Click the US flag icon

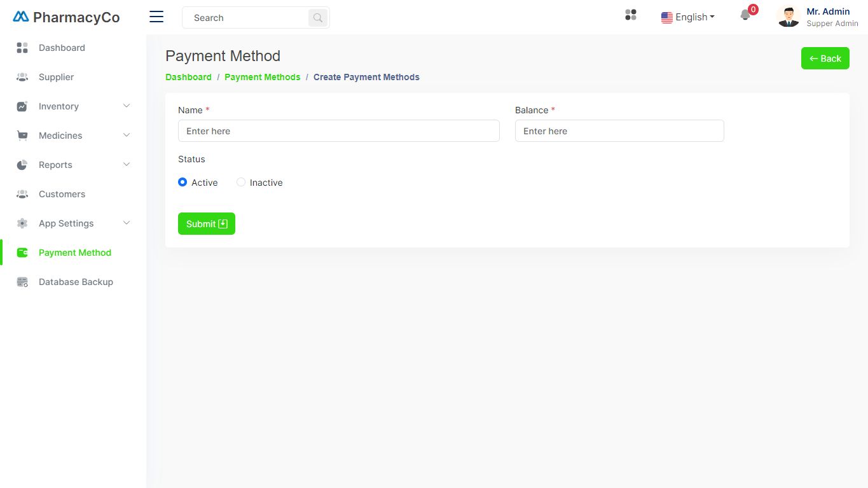[667, 18]
